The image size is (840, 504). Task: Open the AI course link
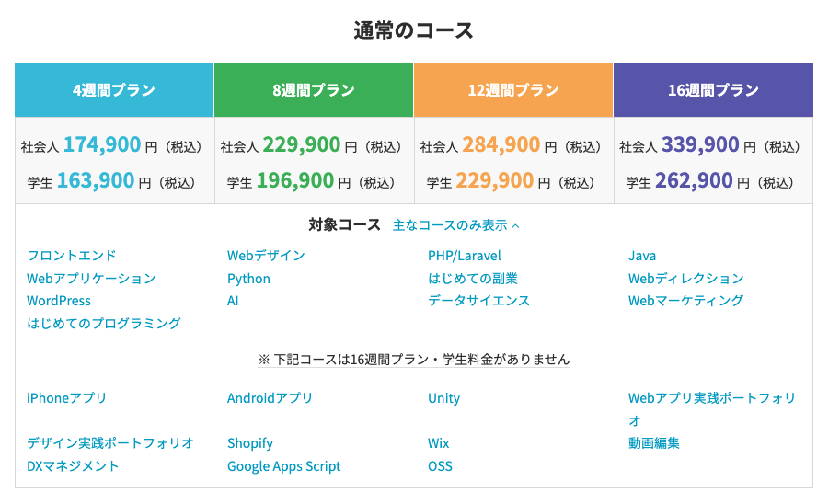pos(233,301)
